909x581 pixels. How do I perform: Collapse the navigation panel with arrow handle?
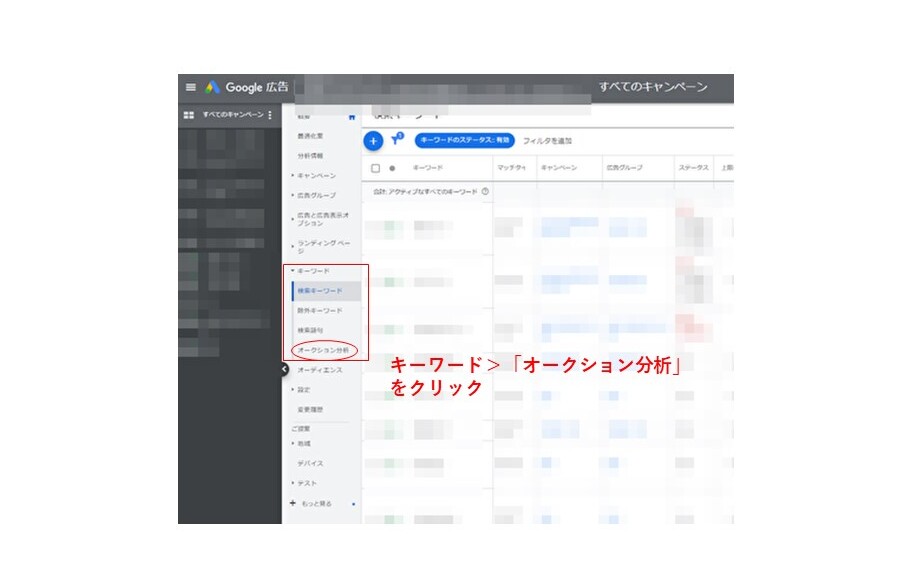point(284,369)
